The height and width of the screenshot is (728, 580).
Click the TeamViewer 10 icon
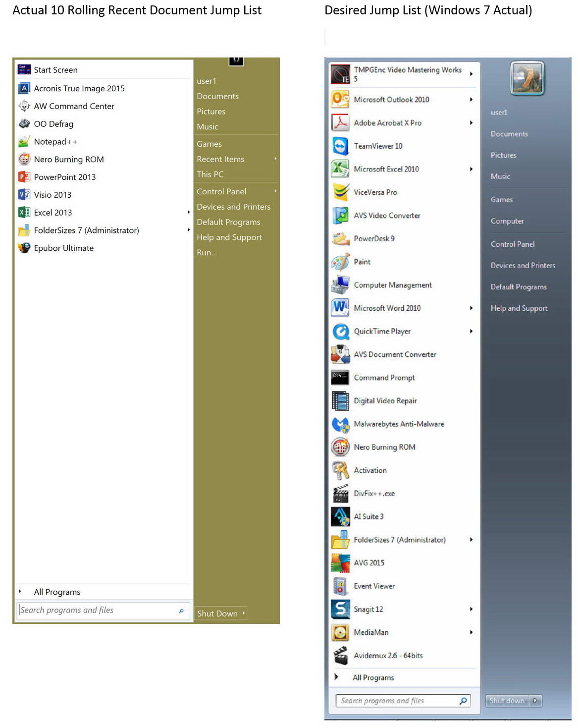coord(340,146)
